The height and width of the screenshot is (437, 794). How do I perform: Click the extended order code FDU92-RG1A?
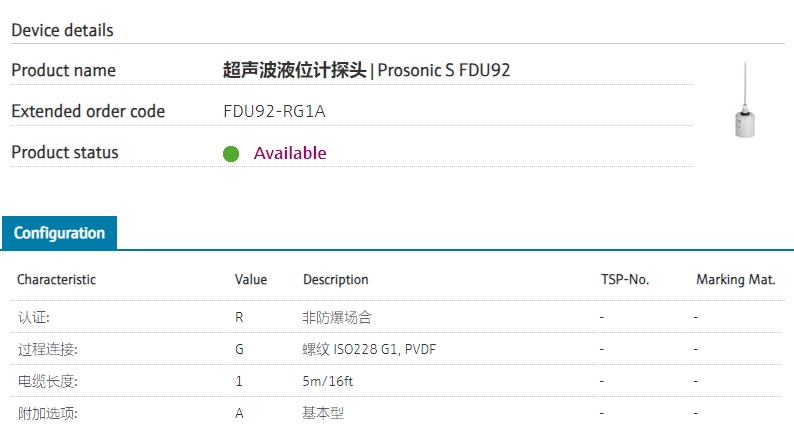pyautogui.click(x=274, y=111)
